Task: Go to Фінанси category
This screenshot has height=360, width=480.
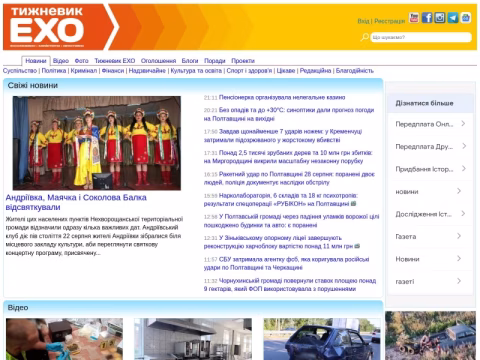Action: (x=113, y=71)
